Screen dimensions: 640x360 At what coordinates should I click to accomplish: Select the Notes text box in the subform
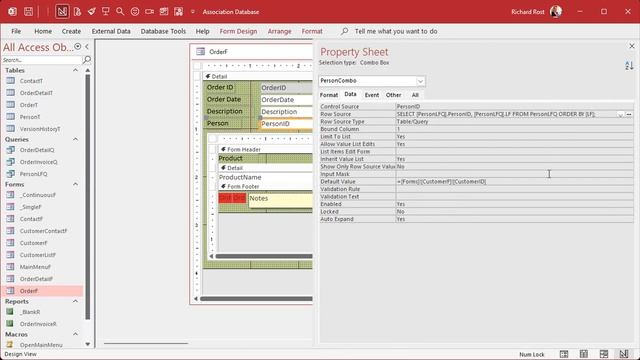[280, 200]
